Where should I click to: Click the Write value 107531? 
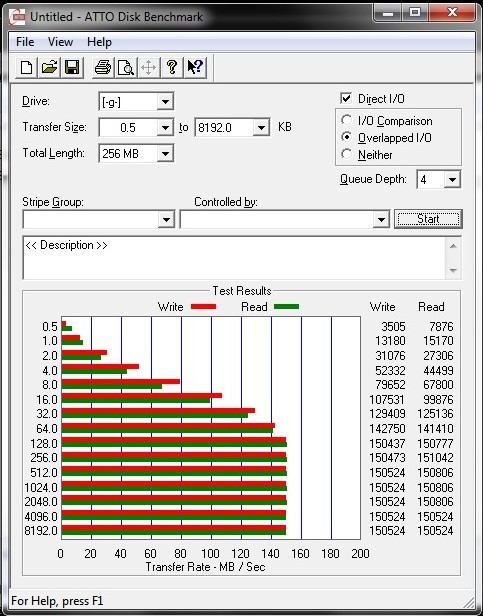(387, 400)
